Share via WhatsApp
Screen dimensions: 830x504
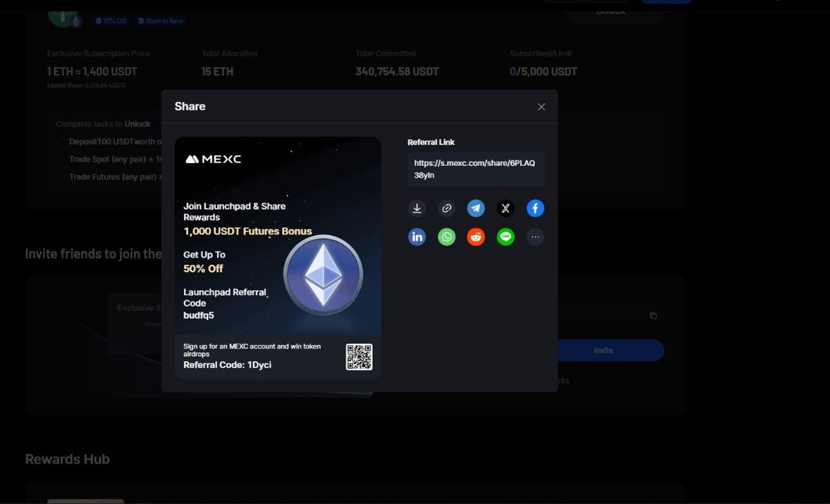point(447,237)
